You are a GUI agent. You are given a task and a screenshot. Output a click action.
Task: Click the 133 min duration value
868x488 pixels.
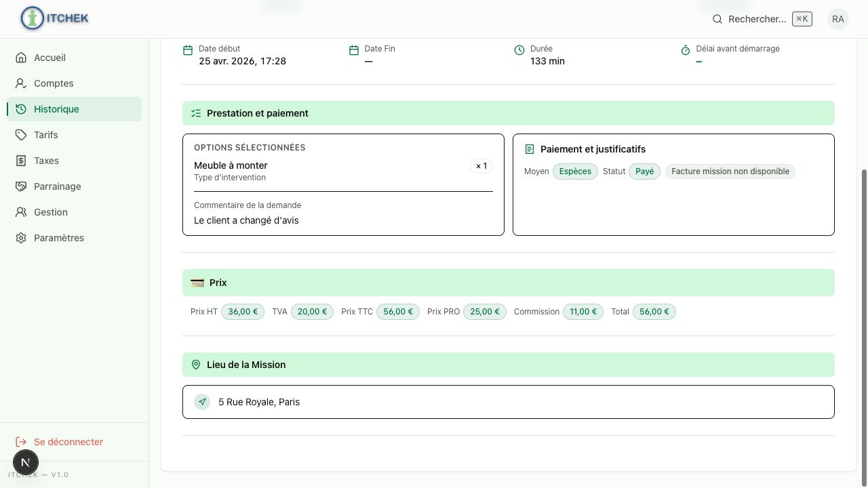point(547,61)
